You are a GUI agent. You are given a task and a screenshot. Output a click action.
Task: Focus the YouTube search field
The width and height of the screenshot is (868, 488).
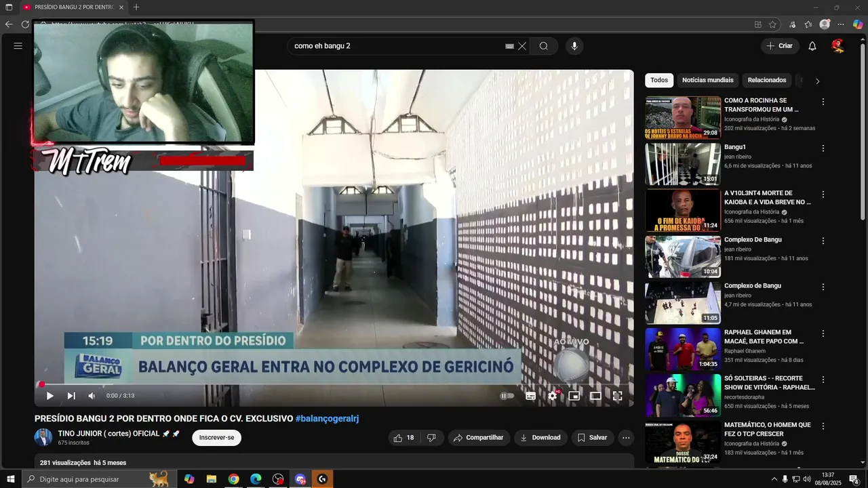(x=397, y=46)
